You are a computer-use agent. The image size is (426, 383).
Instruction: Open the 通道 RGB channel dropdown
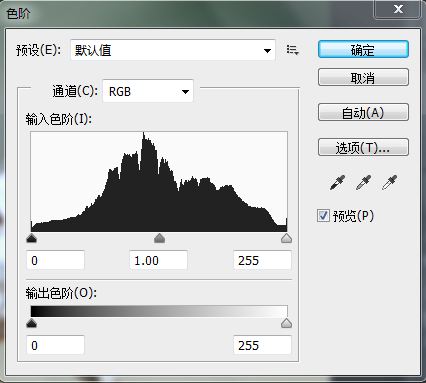148,91
